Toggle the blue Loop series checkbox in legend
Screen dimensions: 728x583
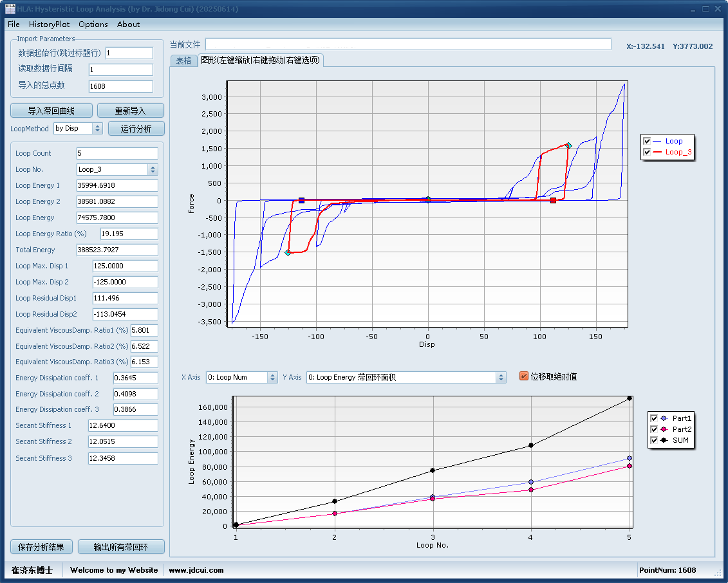(647, 141)
